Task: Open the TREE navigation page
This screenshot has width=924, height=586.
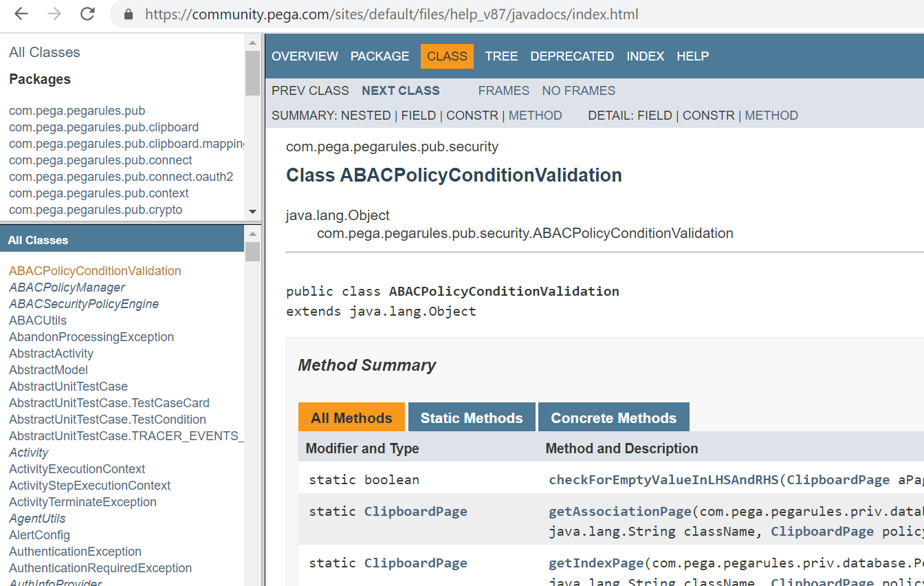Action: (501, 56)
